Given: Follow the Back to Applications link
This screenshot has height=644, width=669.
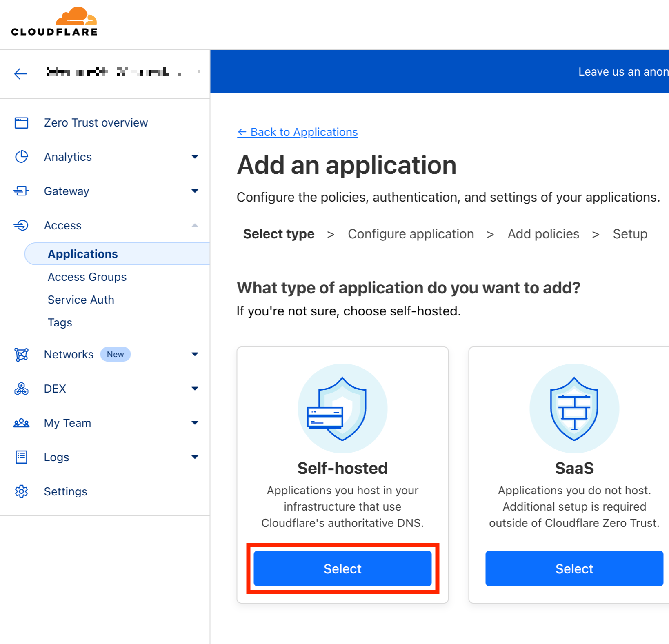Looking at the screenshot, I should click(x=298, y=132).
